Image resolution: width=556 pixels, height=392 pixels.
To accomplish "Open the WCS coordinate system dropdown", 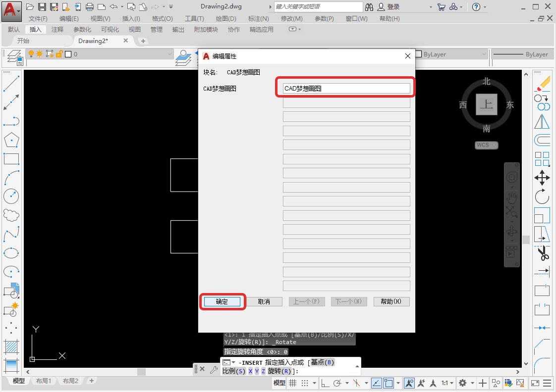I will click(x=486, y=145).
